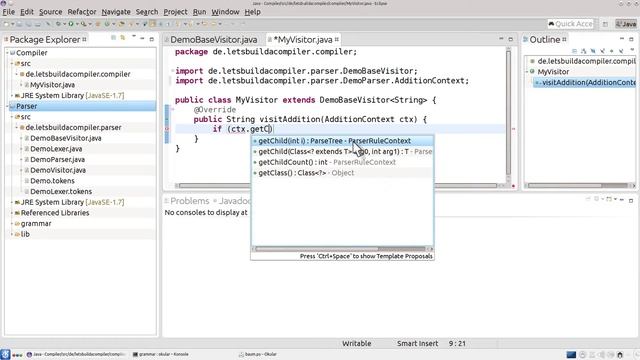This screenshot has width=640, height=360.
Task: Open the Navigate menu
Action: coord(116,12)
